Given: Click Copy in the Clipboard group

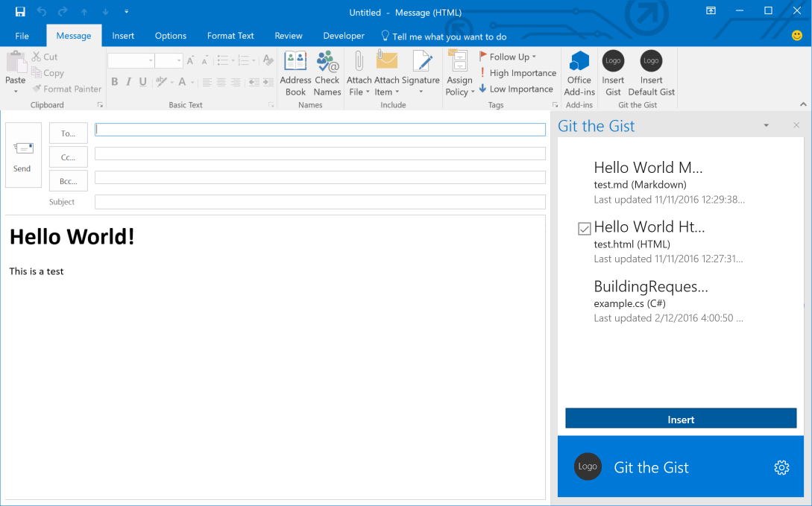Looking at the screenshot, I should pyautogui.click(x=48, y=73).
